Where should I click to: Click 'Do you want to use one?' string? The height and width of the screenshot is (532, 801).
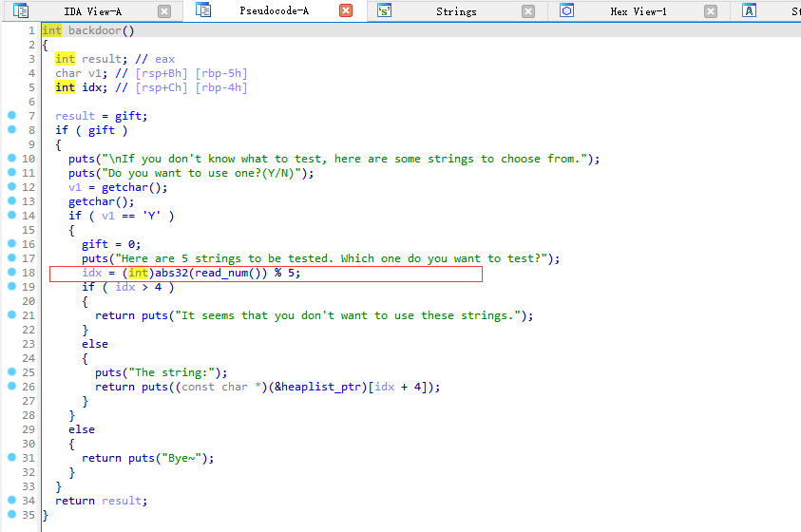pos(201,173)
